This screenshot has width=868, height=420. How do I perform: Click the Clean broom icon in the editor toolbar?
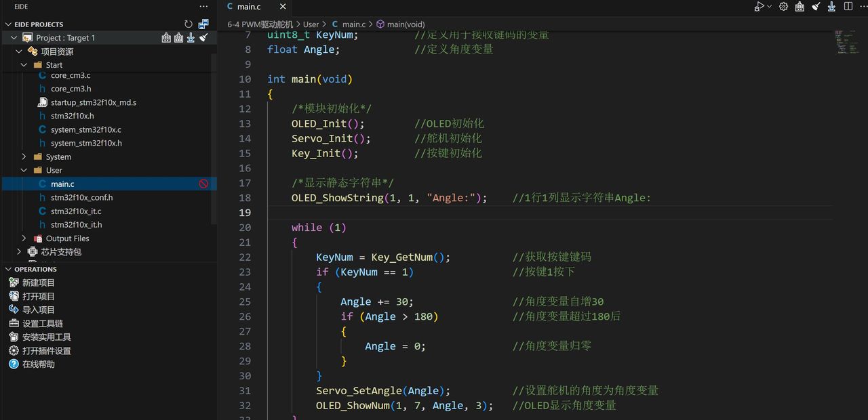815,7
